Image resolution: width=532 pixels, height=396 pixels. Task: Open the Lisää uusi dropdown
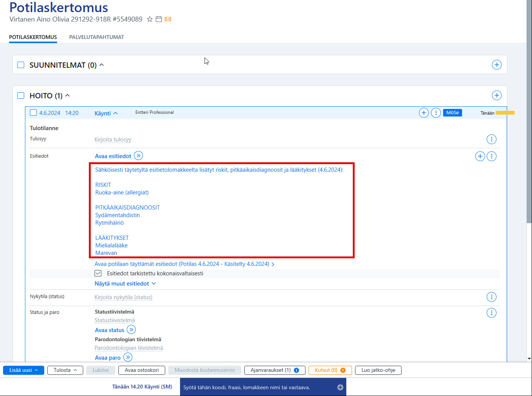(23, 370)
